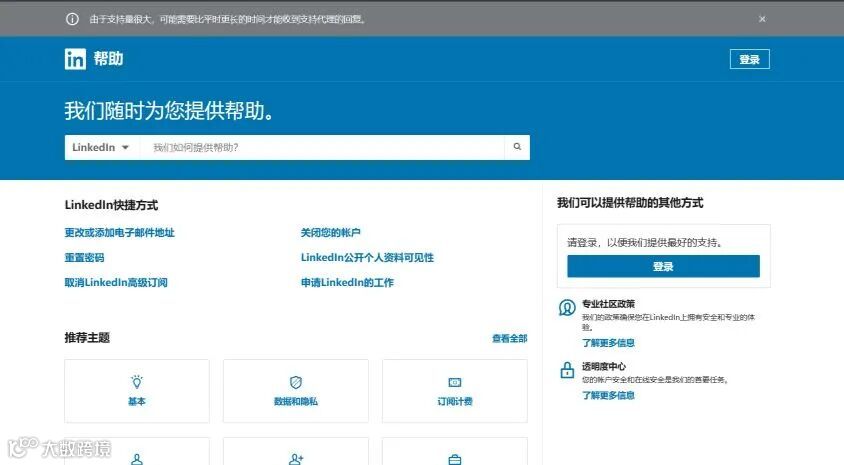Screen dimensions: 844x465
Task: Click the 订阅计费 topic label
Action: point(455,401)
